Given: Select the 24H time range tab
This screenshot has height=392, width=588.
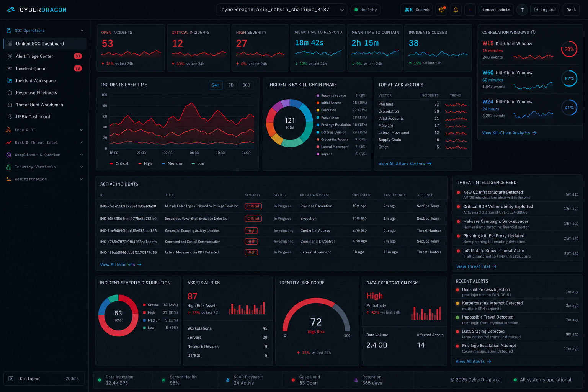Looking at the screenshot, I should pos(216,85).
